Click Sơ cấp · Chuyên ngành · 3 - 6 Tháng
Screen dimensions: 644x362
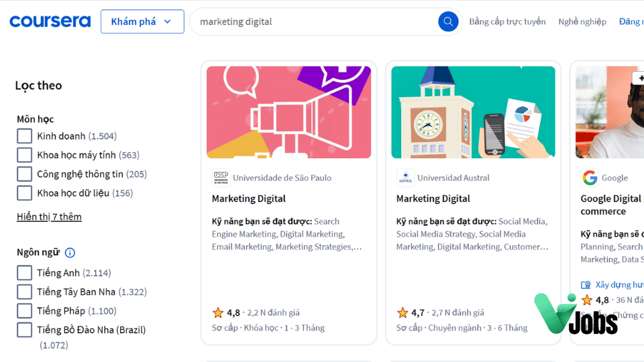[x=462, y=328]
